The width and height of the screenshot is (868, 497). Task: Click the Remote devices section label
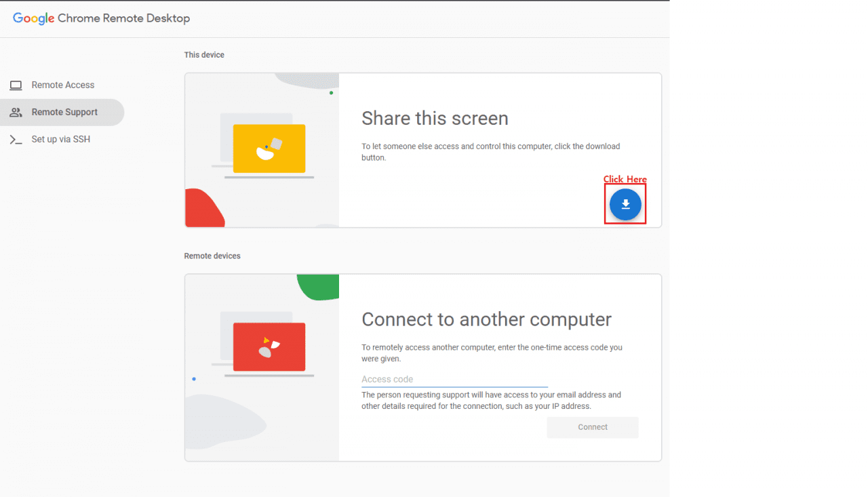212,256
